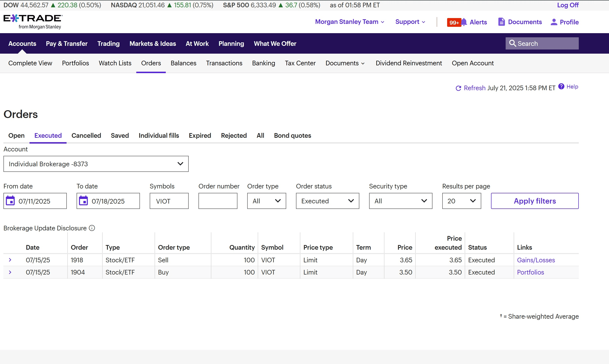Open the Individual Brokerage account dropdown

tap(96, 164)
